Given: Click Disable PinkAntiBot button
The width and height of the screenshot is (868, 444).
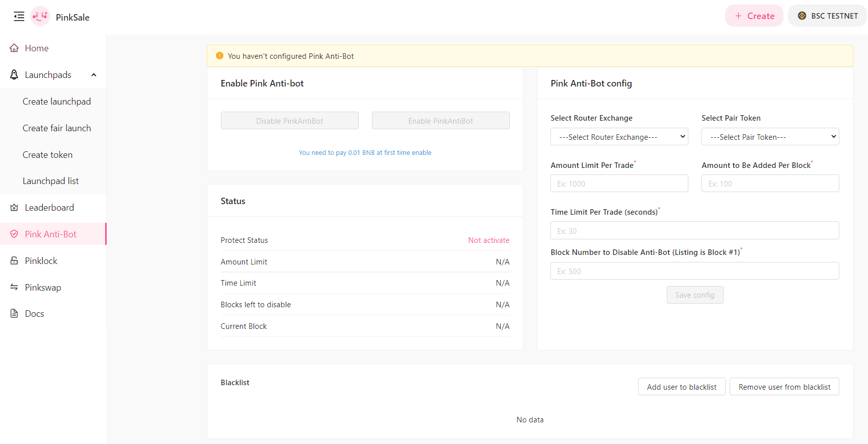Looking at the screenshot, I should point(289,121).
